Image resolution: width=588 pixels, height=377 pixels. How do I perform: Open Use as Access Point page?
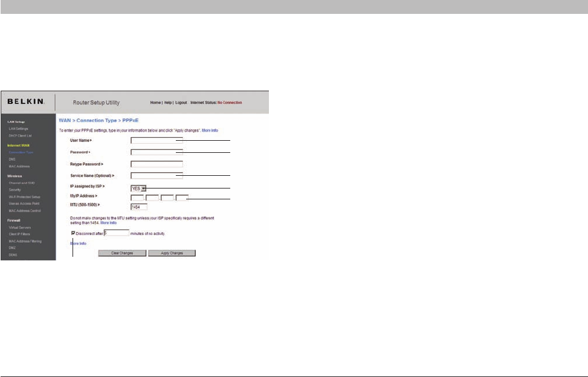pos(24,204)
